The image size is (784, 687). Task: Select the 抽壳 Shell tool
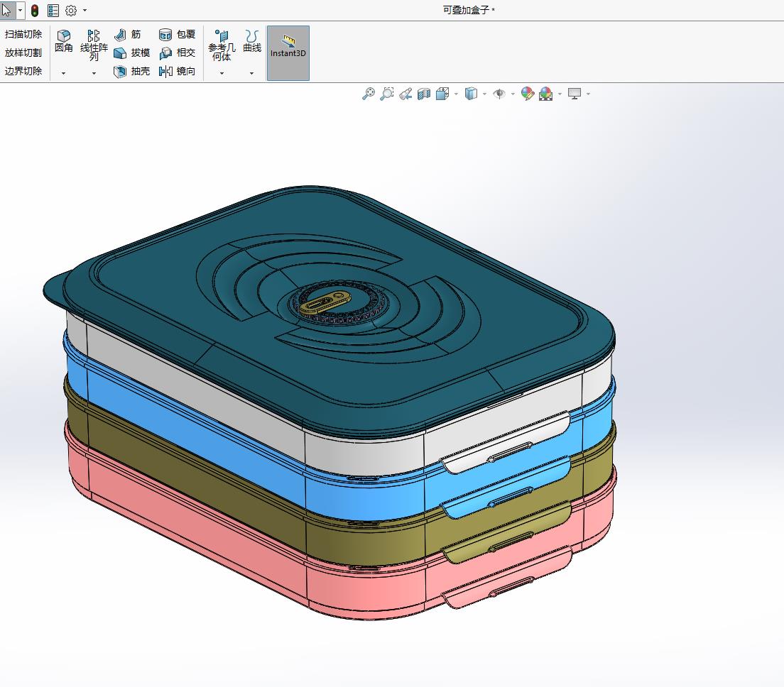132,72
